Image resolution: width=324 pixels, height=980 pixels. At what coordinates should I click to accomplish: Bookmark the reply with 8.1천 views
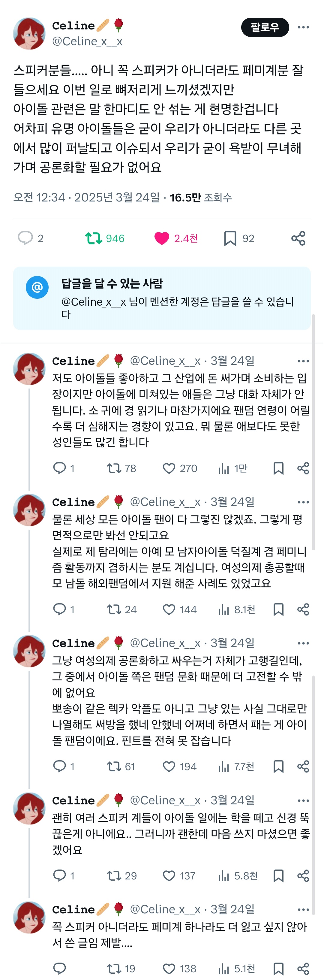pos(278,609)
